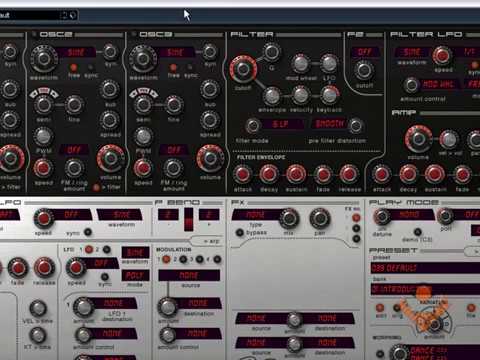Click the filter envelope attack knob
This screenshot has width=480, height=360.
pos(242,174)
